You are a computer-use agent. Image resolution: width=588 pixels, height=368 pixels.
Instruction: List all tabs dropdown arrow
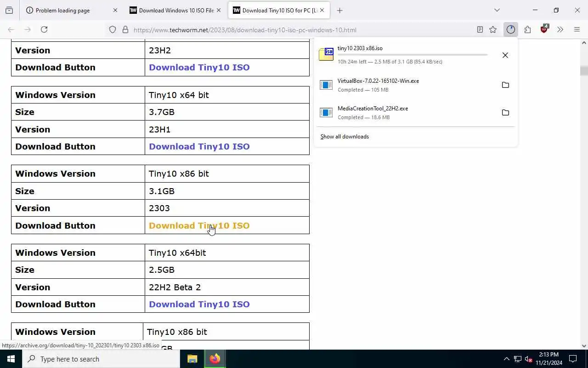(x=497, y=10)
